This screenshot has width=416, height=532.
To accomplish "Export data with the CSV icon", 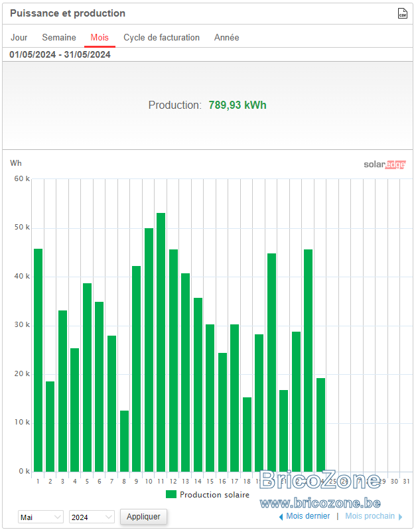I will coord(403,13).
